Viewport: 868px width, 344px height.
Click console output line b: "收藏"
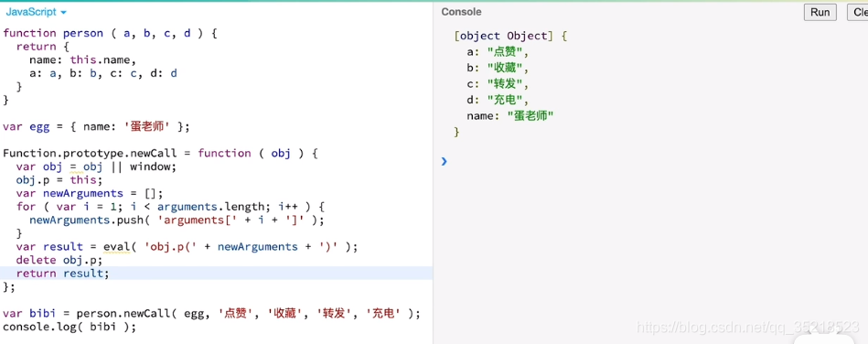[498, 68]
